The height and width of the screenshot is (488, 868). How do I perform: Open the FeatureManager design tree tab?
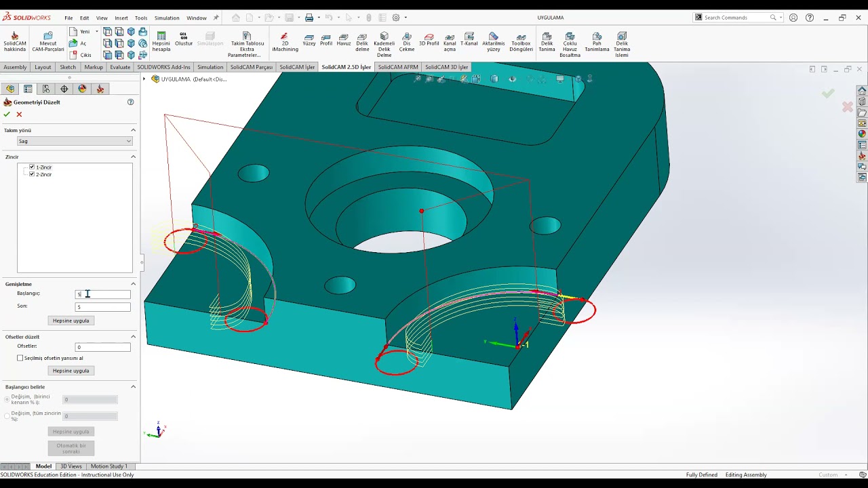coord(10,89)
